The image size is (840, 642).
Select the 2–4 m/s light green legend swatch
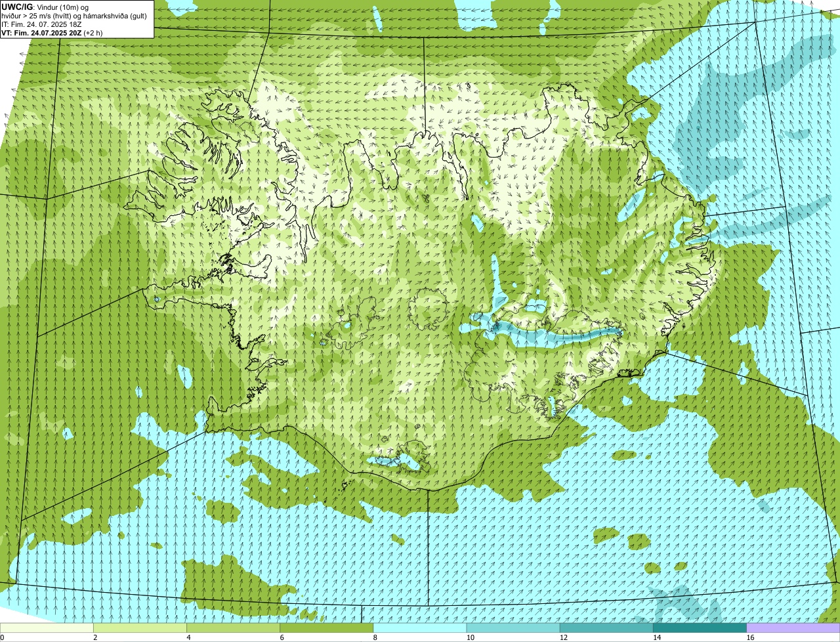tap(140, 628)
